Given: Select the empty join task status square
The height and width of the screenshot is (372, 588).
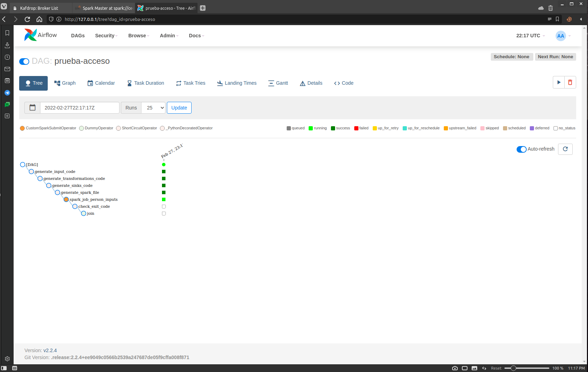Looking at the screenshot, I should pyautogui.click(x=164, y=213).
